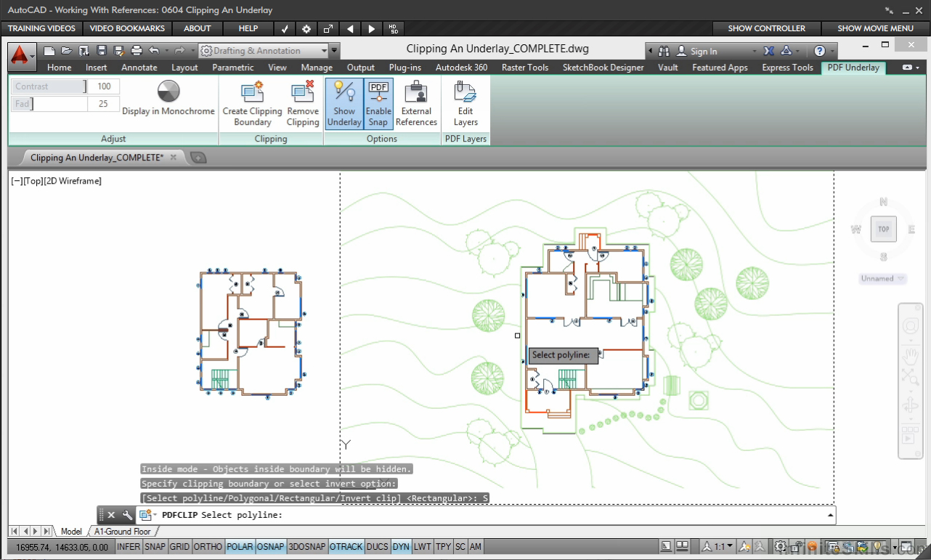Switch to the Insert ribbon tab
The image size is (931, 560).
pos(97,68)
